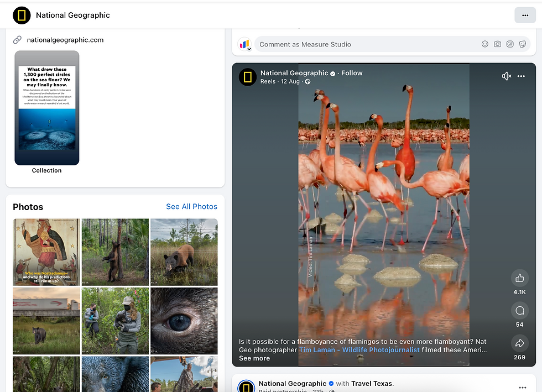Open photo of brown bear in marsh
542x392 pixels.
[184, 252]
